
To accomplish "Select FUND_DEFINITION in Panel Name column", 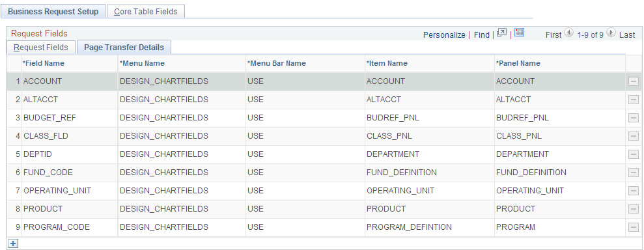I will coord(531,173).
